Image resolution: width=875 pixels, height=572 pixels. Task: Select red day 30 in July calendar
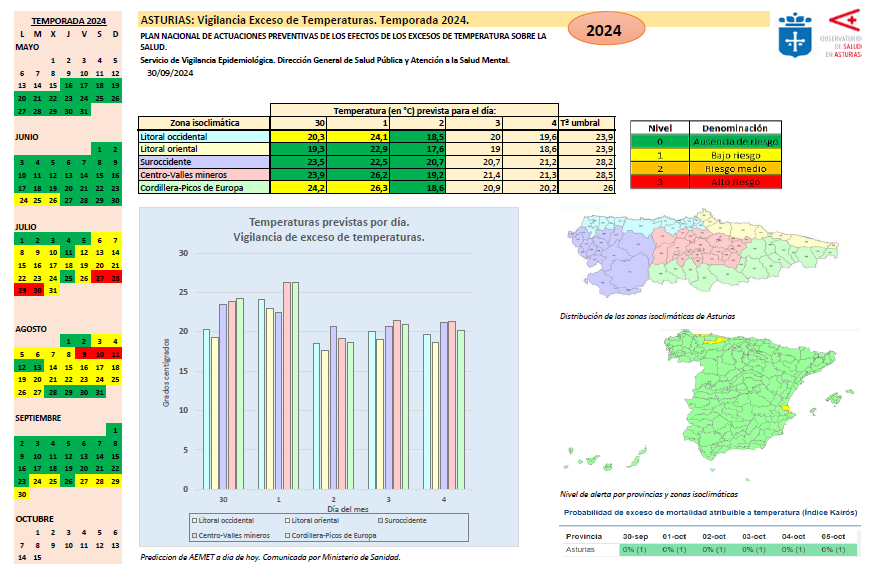pyautogui.click(x=37, y=290)
